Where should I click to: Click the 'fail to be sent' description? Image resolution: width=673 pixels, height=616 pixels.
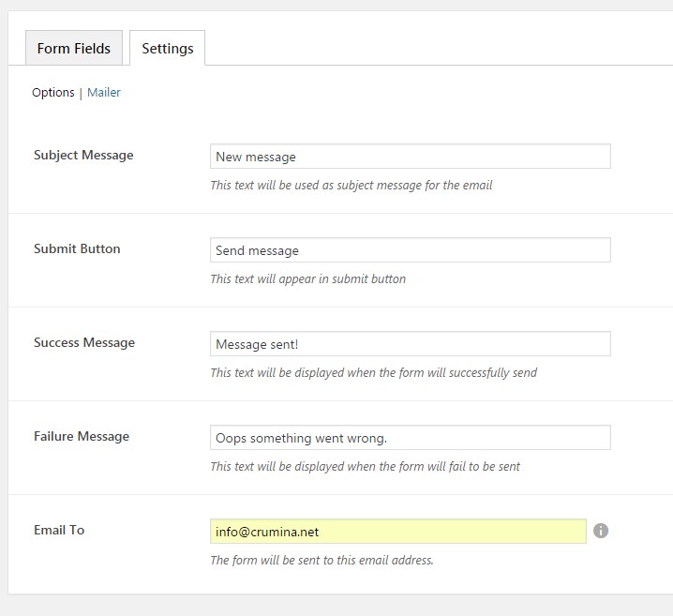click(x=365, y=467)
